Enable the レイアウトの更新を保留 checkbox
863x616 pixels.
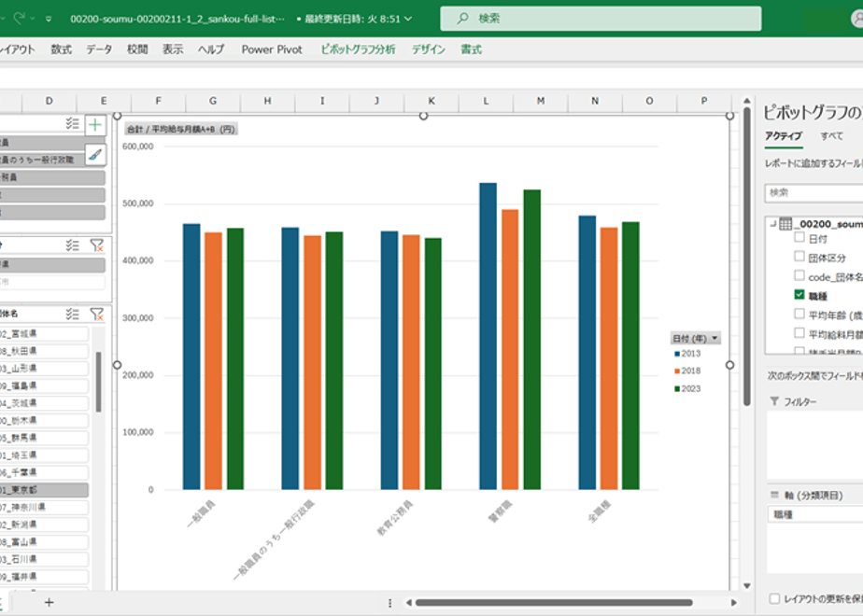coord(774,598)
